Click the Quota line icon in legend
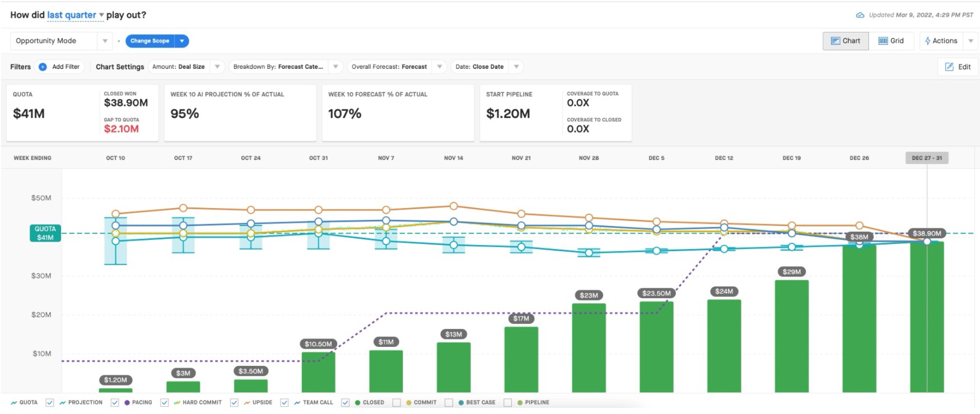This screenshot has height=414, width=980. coord(13,402)
